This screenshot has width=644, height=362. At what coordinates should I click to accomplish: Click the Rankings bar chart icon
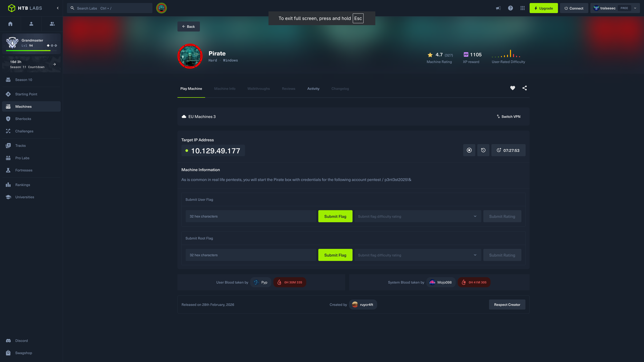click(8, 185)
